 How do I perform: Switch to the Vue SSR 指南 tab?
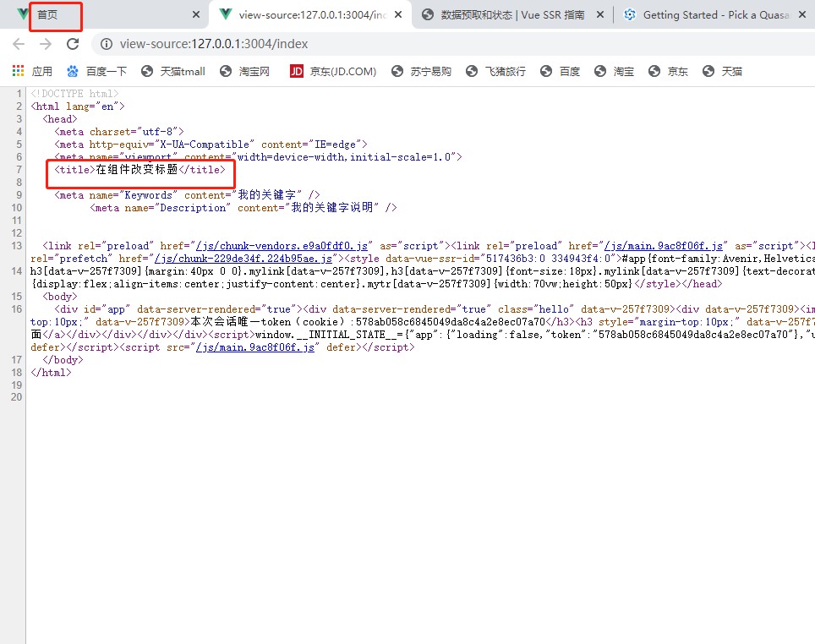coord(512,14)
